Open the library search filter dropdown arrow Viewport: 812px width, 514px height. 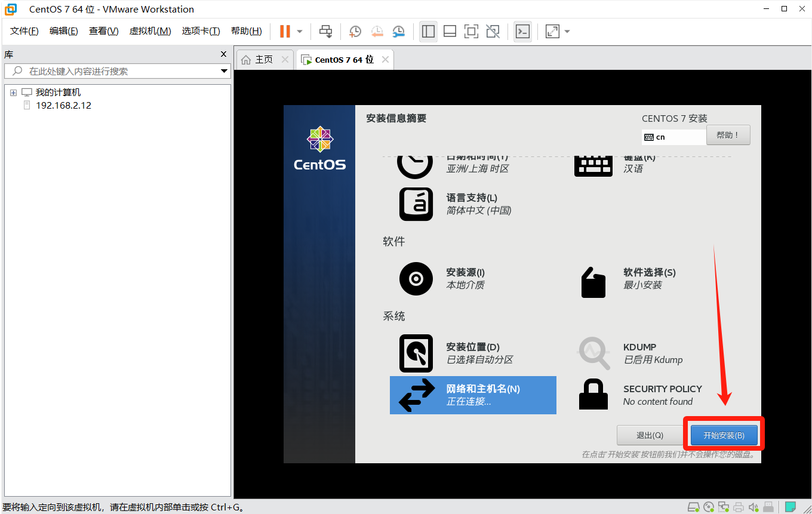click(224, 71)
